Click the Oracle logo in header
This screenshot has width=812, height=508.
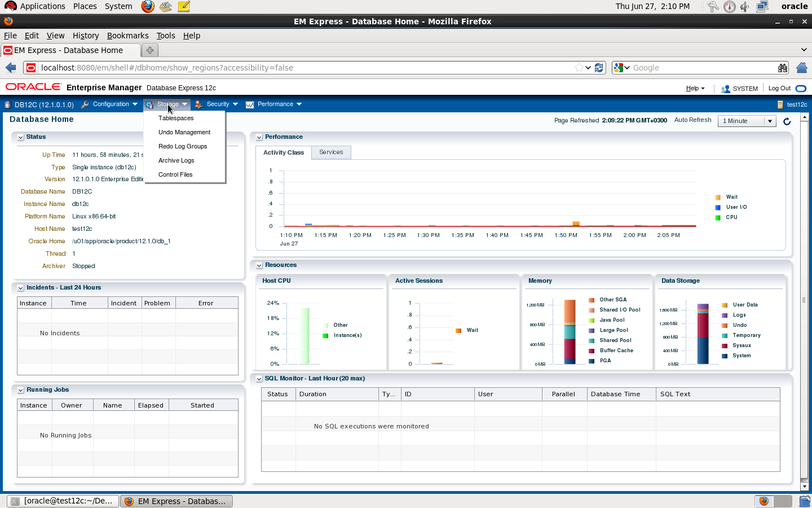(33, 87)
